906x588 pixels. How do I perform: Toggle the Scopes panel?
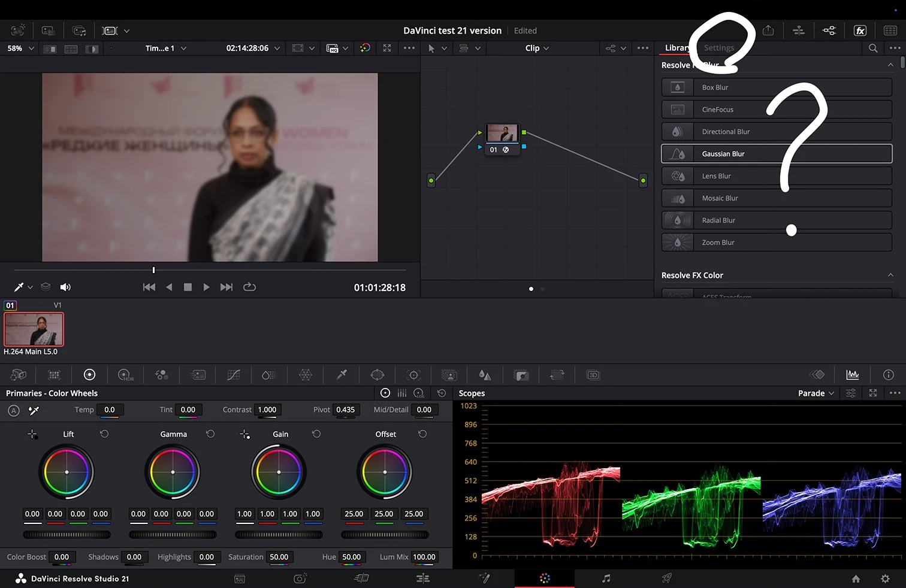pyautogui.click(x=853, y=375)
